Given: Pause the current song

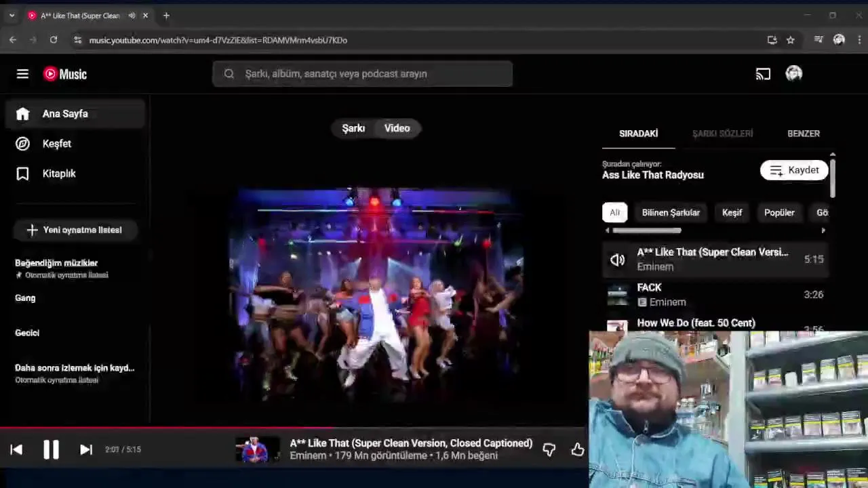Looking at the screenshot, I should pyautogui.click(x=51, y=449).
